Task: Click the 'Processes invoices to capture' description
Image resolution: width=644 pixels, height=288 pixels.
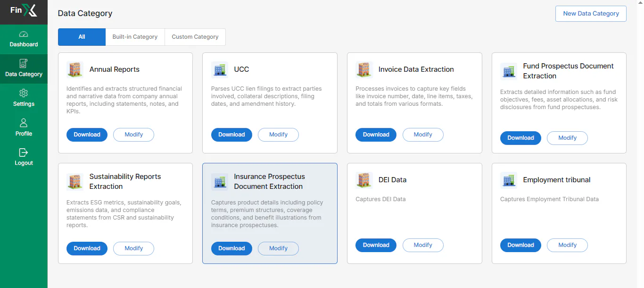Action: (x=414, y=96)
